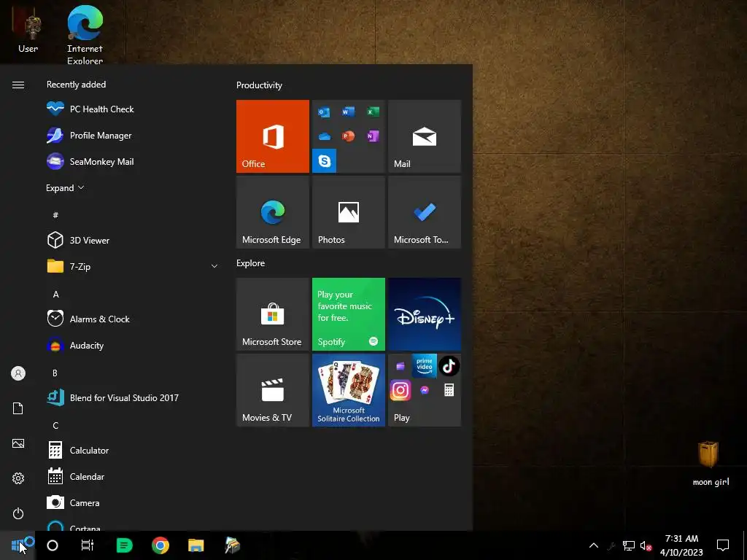Click Excel icon in Office tile group
Viewport: 747px width, 560px height.
(x=373, y=112)
